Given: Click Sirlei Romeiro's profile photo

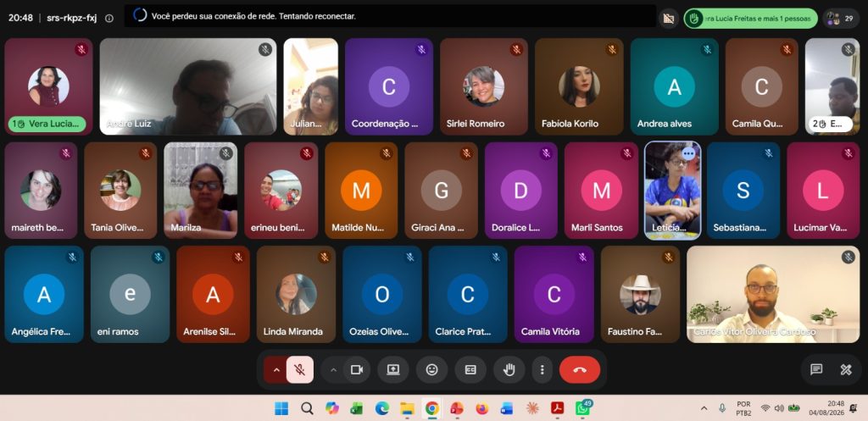Looking at the screenshot, I should pyautogui.click(x=484, y=87).
